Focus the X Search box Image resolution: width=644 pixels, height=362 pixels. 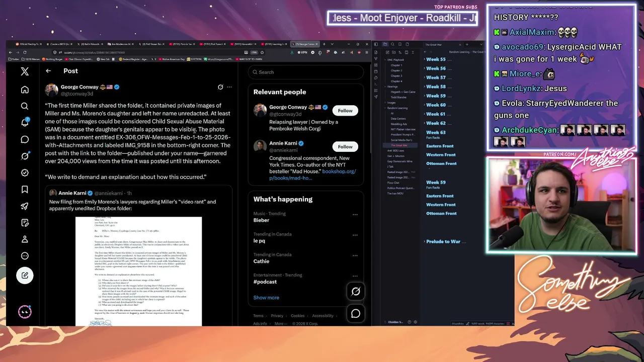pos(305,72)
